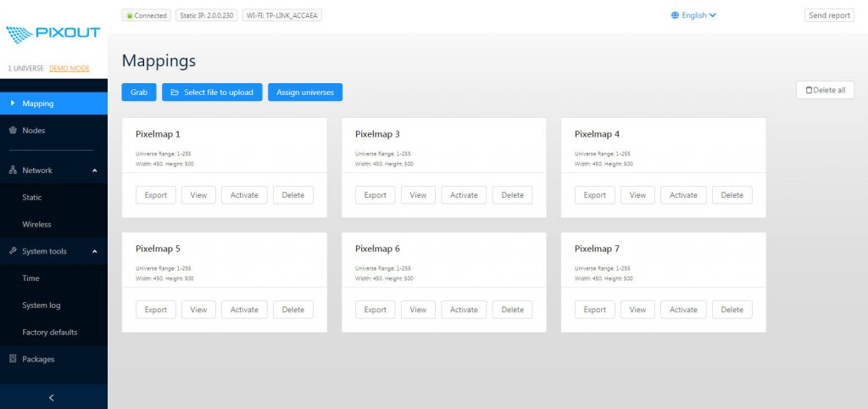Click the Send report button

[x=829, y=15]
